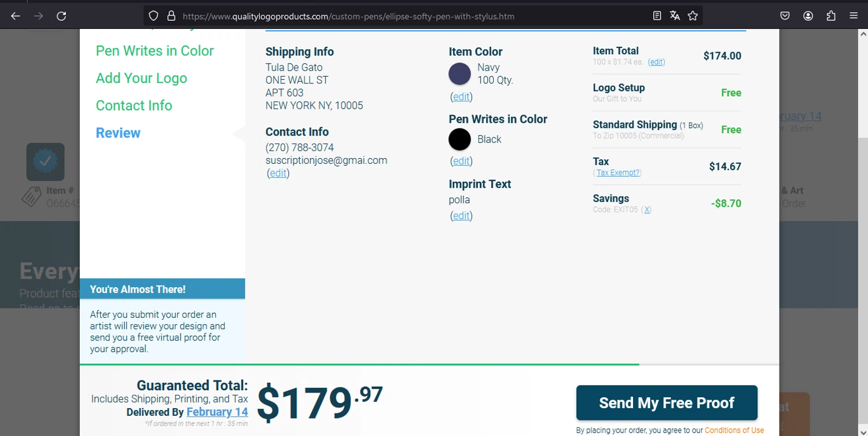The image size is (868, 436).
Task: Toggle reader view icon in address bar
Action: click(657, 16)
